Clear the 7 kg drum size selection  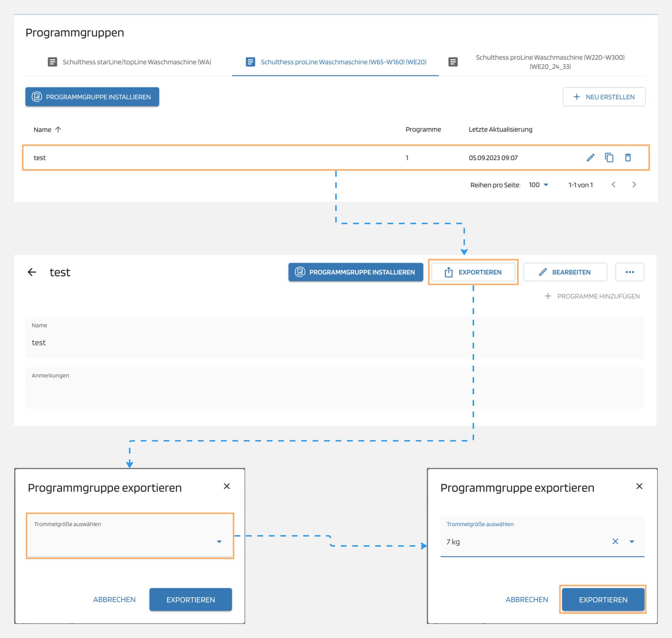pos(615,541)
